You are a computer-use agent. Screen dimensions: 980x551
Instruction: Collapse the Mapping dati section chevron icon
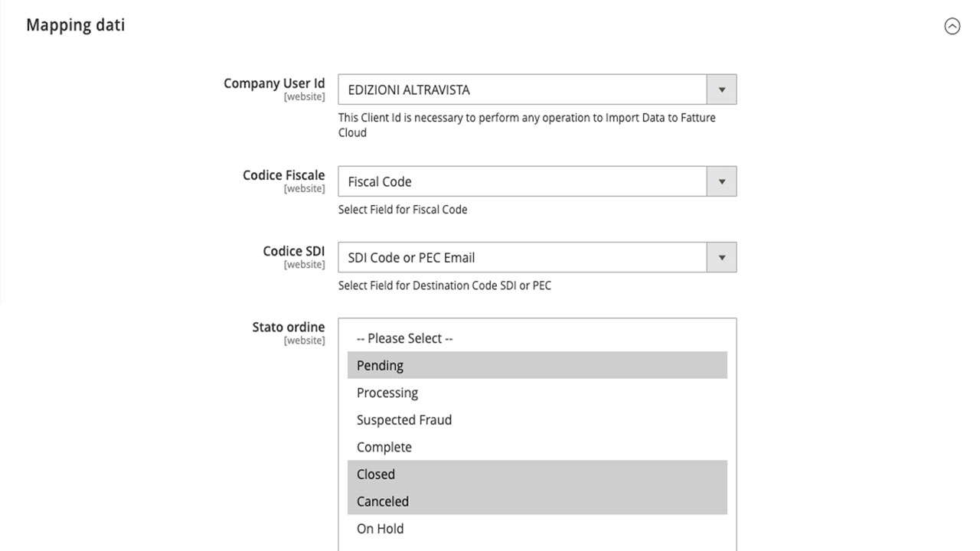952,26
